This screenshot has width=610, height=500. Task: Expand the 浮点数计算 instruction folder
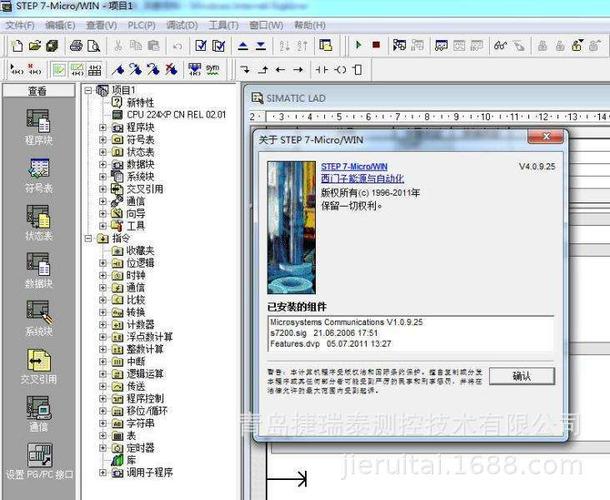click(x=103, y=337)
